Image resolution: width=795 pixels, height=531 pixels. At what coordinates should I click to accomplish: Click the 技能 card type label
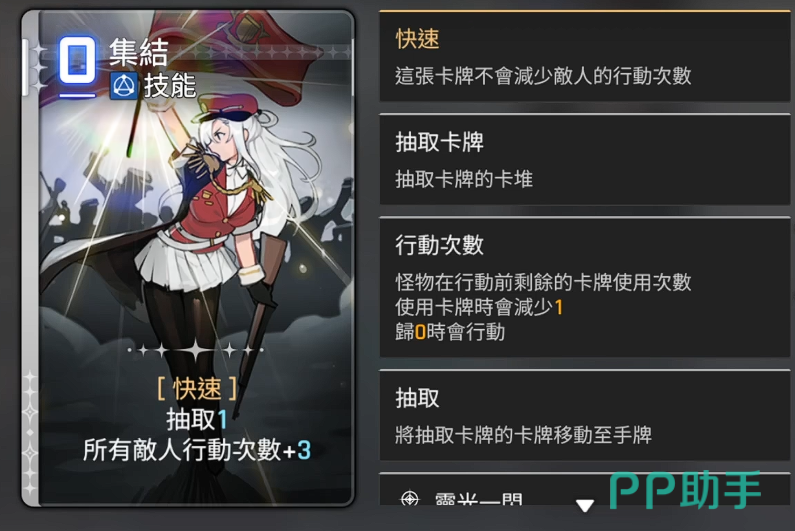pyautogui.click(x=170, y=85)
